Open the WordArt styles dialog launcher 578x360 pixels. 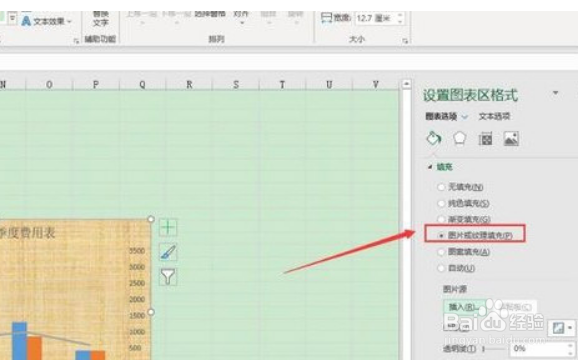[x=76, y=41]
